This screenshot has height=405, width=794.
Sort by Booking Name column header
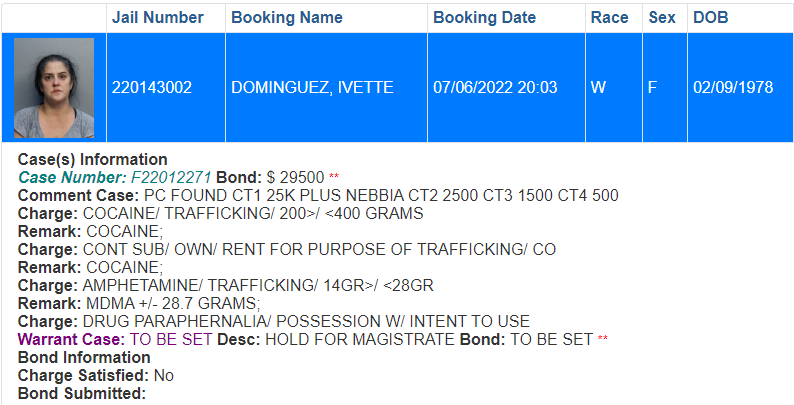click(x=287, y=17)
